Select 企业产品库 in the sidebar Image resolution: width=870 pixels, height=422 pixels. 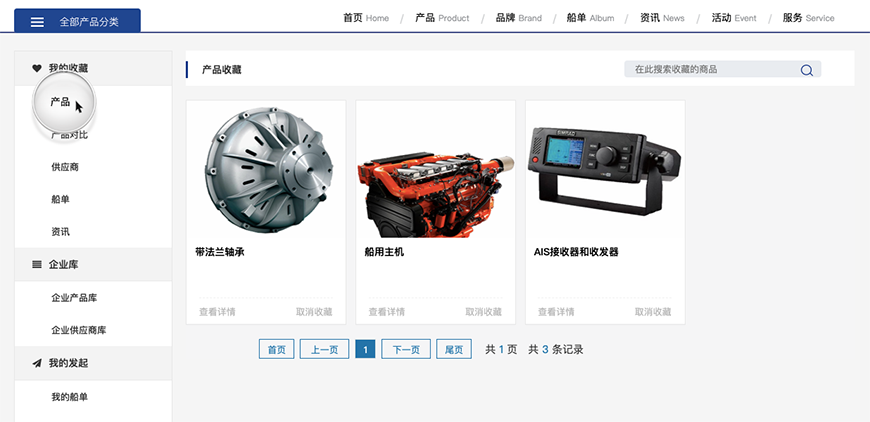(74, 298)
